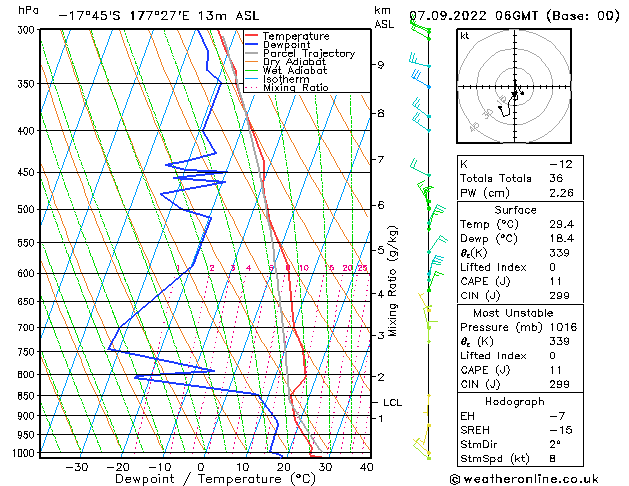The image size is (629, 486).
Task: Click the 500 hPa pressure label
Action: 28,209
